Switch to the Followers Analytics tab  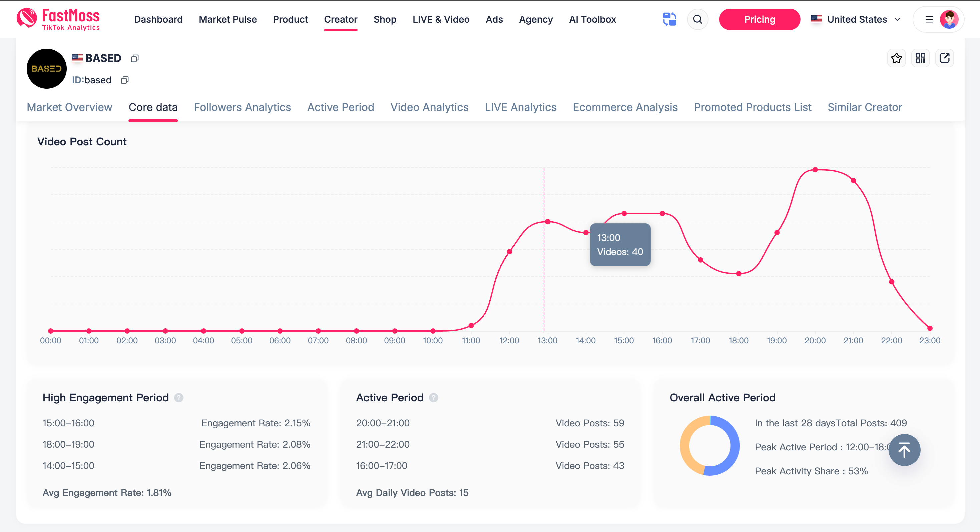click(x=242, y=107)
